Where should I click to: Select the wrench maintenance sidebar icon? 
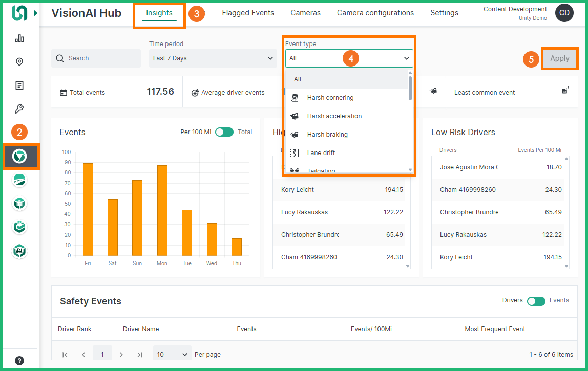coord(19,109)
